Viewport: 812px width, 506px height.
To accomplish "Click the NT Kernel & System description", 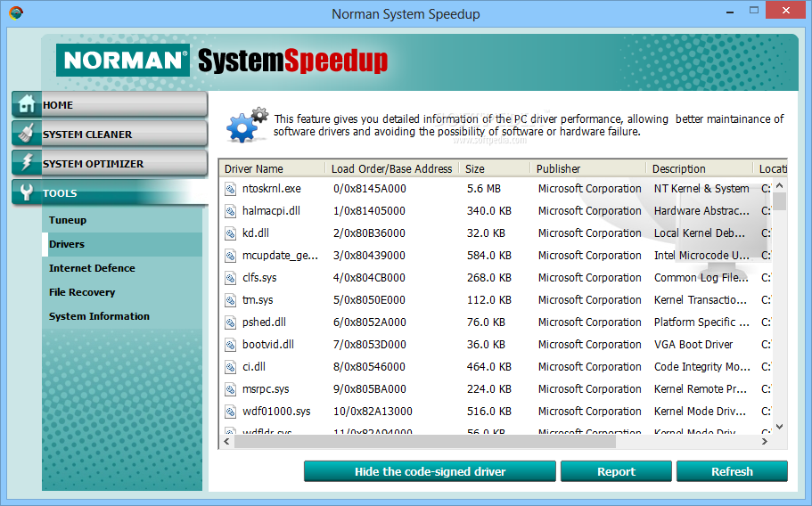I will tap(701, 189).
